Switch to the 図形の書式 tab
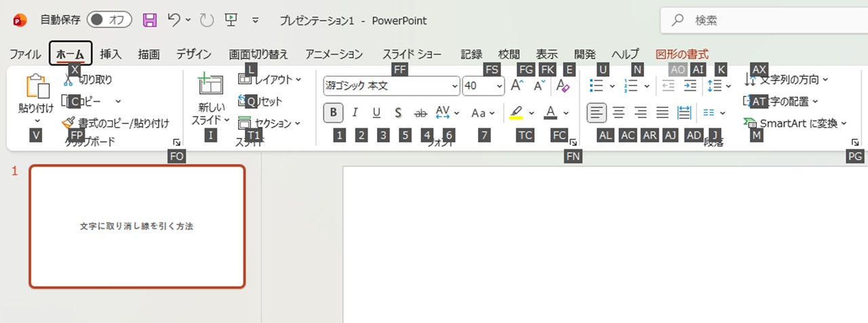The height and width of the screenshot is (323, 868). [682, 54]
